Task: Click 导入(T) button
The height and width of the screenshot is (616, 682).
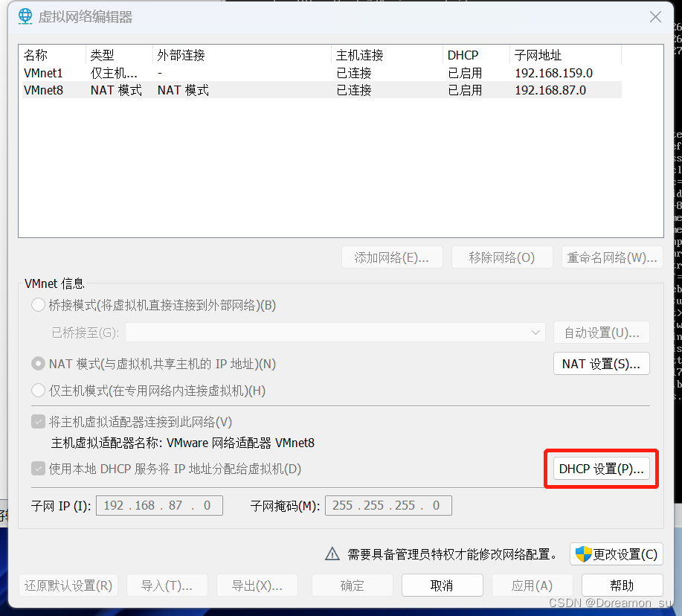Action: coord(167,585)
